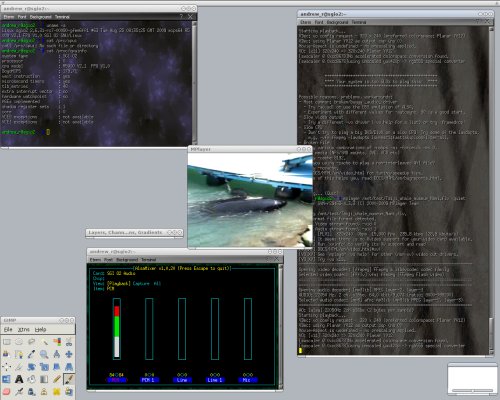
Task: Select the Rectangle Select tool in GIMP
Action: [7, 342]
